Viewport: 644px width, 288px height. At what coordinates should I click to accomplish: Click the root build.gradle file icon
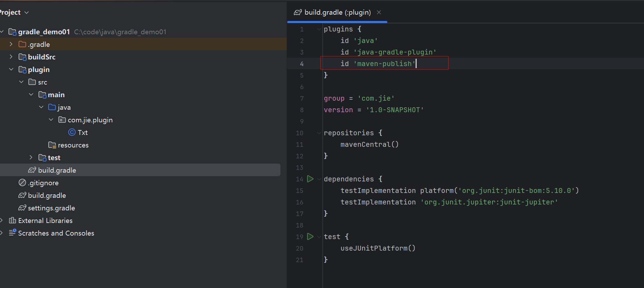(22, 195)
